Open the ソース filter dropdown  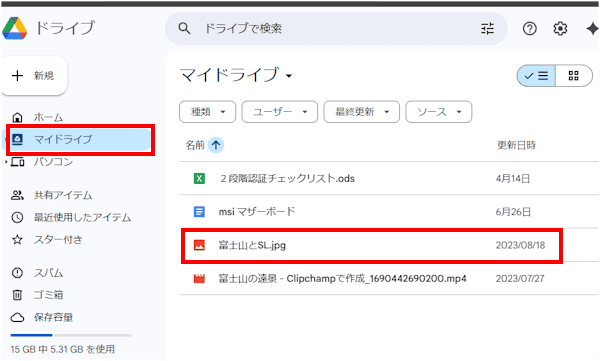(439, 112)
